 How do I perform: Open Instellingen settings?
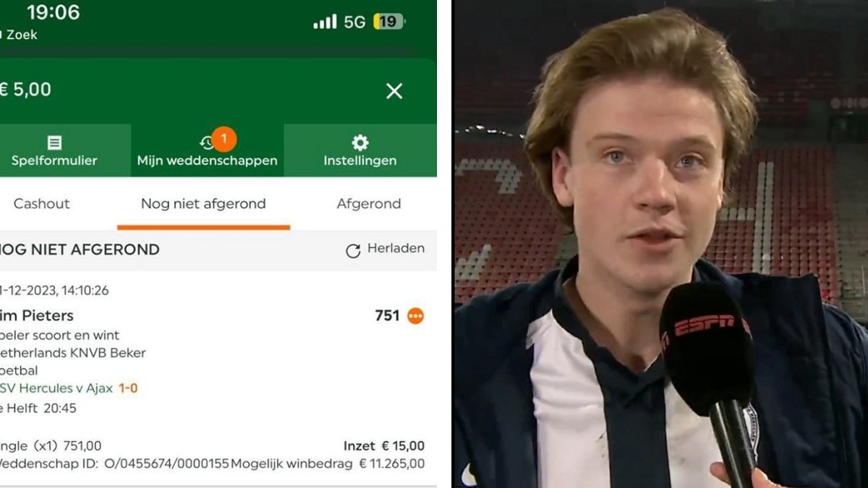click(x=360, y=150)
